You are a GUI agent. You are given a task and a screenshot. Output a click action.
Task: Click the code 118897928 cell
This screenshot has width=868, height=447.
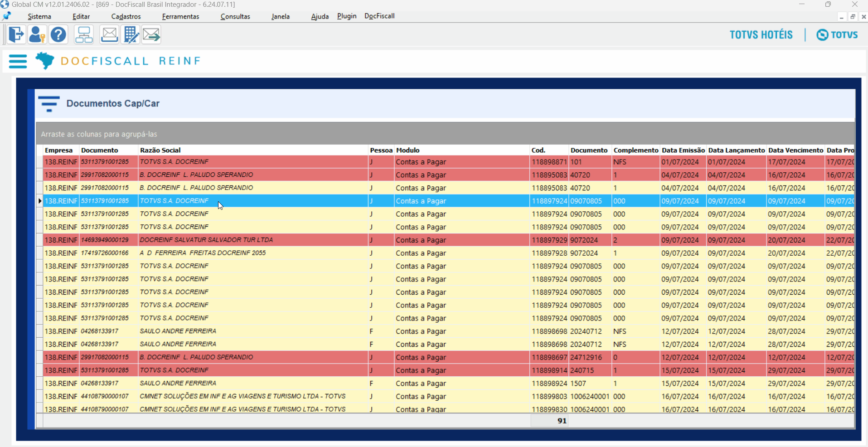pos(549,253)
